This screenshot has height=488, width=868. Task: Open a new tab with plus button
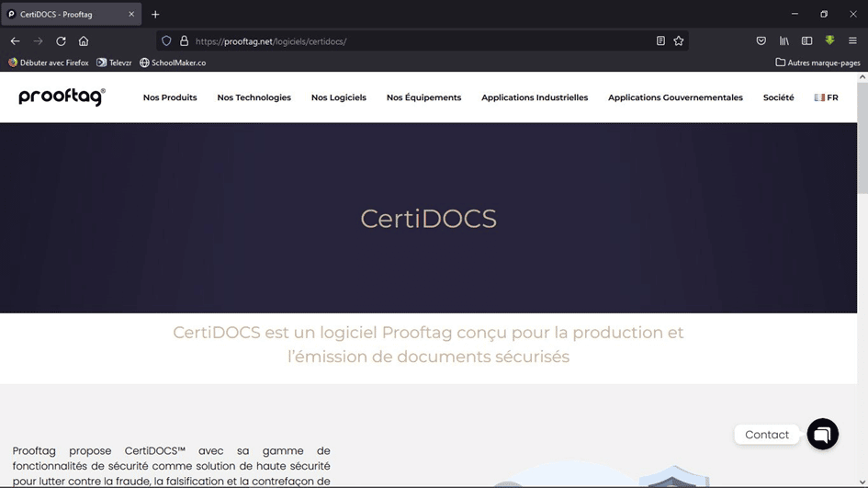click(x=155, y=15)
